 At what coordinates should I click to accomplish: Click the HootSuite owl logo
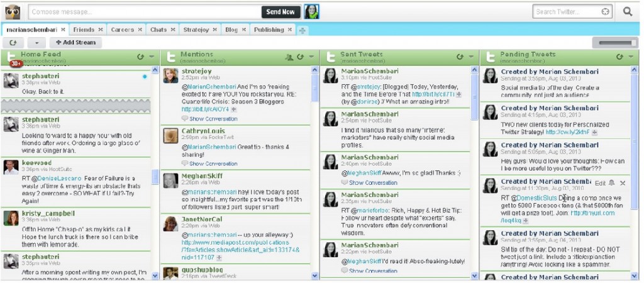pyautogui.click(x=13, y=12)
